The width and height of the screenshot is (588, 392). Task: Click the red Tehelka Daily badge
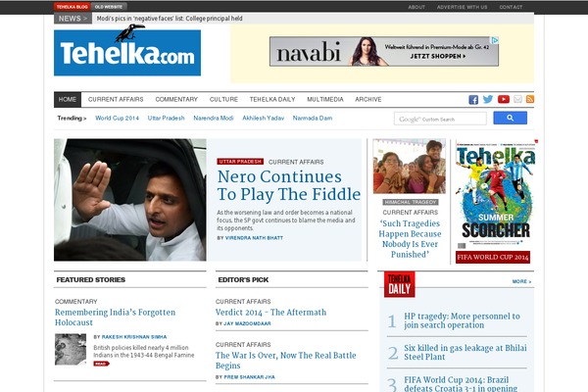tap(400, 284)
